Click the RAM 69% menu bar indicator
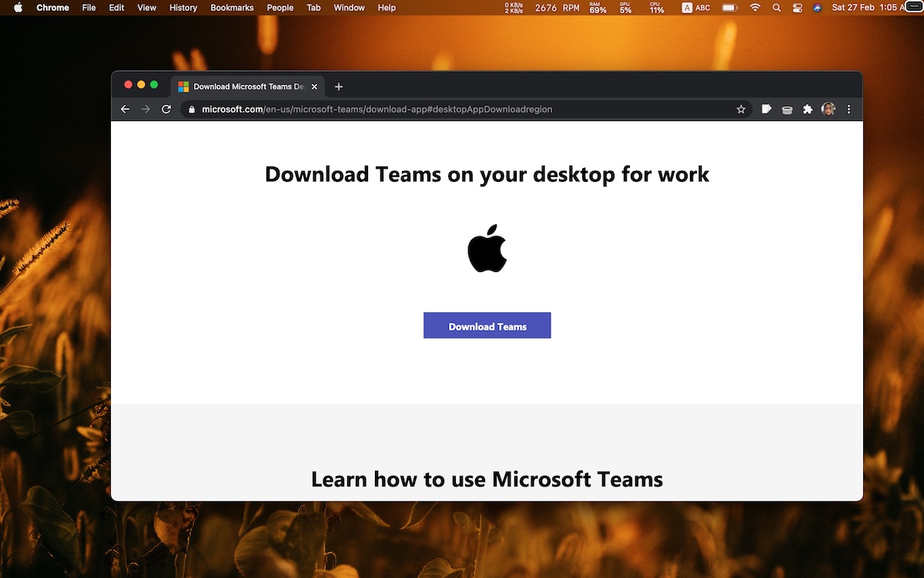924x578 pixels. pyautogui.click(x=598, y=8)
